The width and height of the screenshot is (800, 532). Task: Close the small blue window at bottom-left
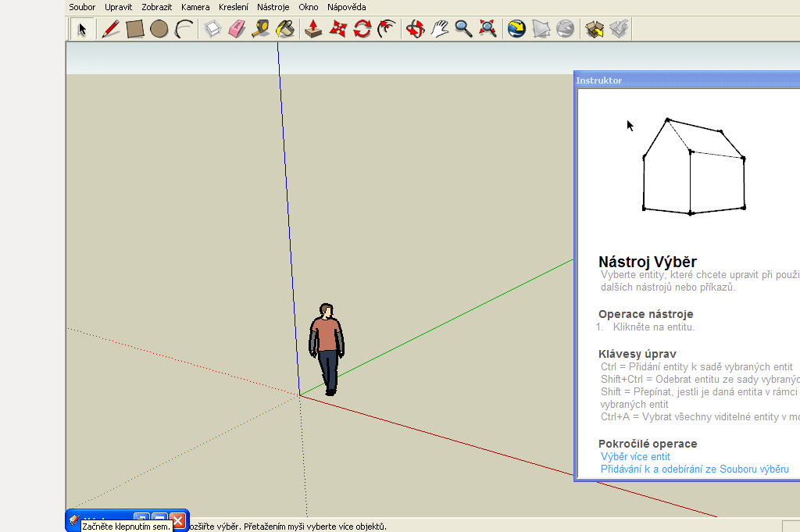178,520
